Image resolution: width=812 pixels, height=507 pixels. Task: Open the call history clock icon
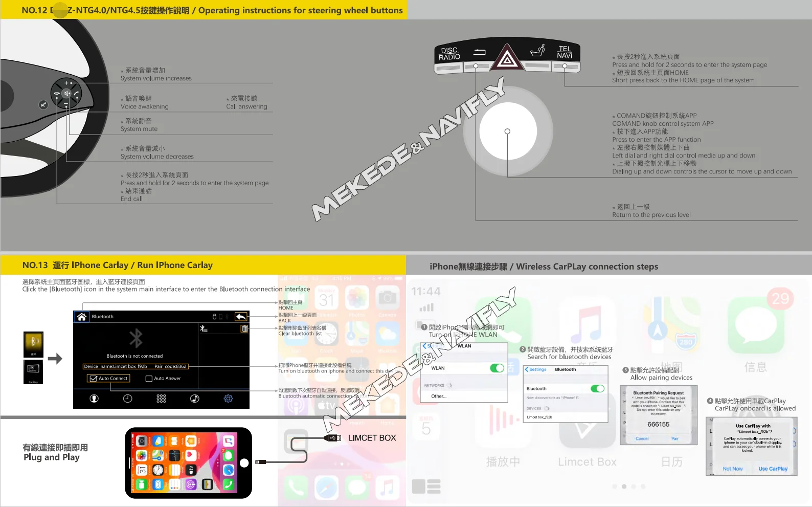[x=128, y=399]
